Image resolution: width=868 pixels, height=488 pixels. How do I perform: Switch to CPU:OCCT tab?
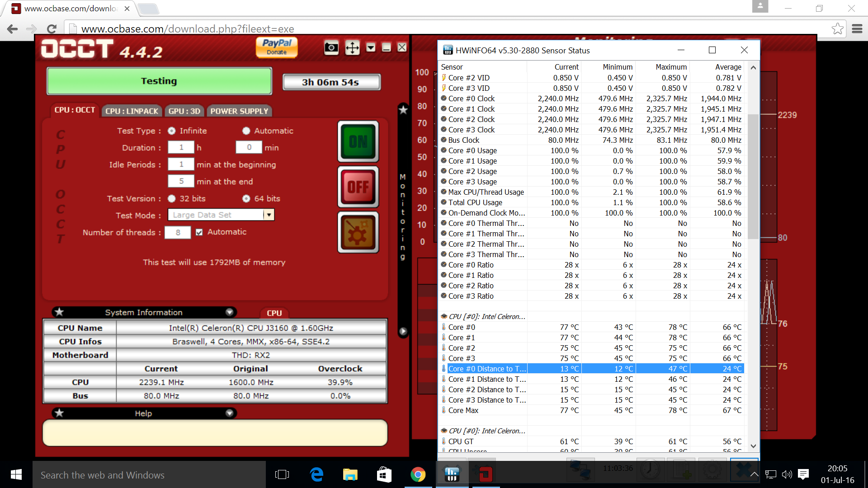point(75,110)
